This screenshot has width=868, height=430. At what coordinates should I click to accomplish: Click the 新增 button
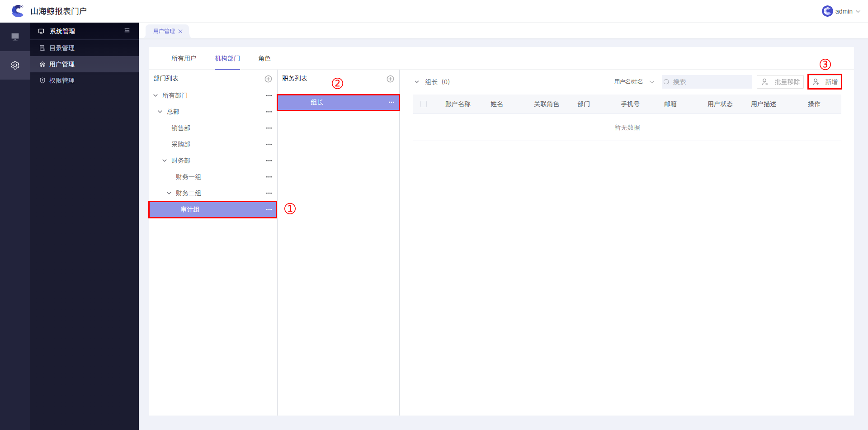point(825,82)
